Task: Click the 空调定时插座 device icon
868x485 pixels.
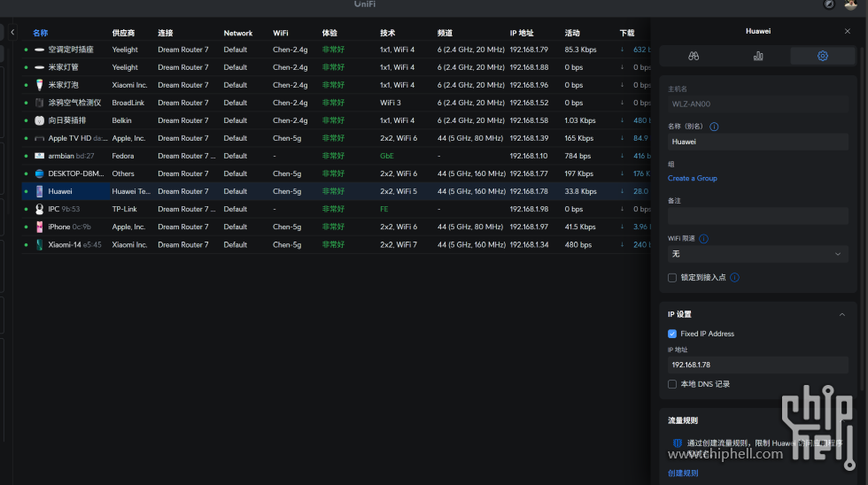Action: pyautogui.click(x=39, y=50)
